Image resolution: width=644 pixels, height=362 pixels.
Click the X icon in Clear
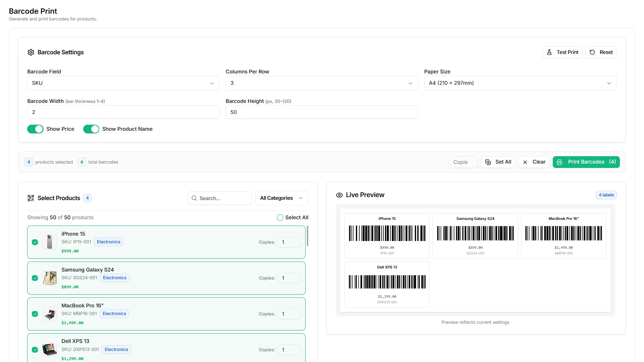525,162
